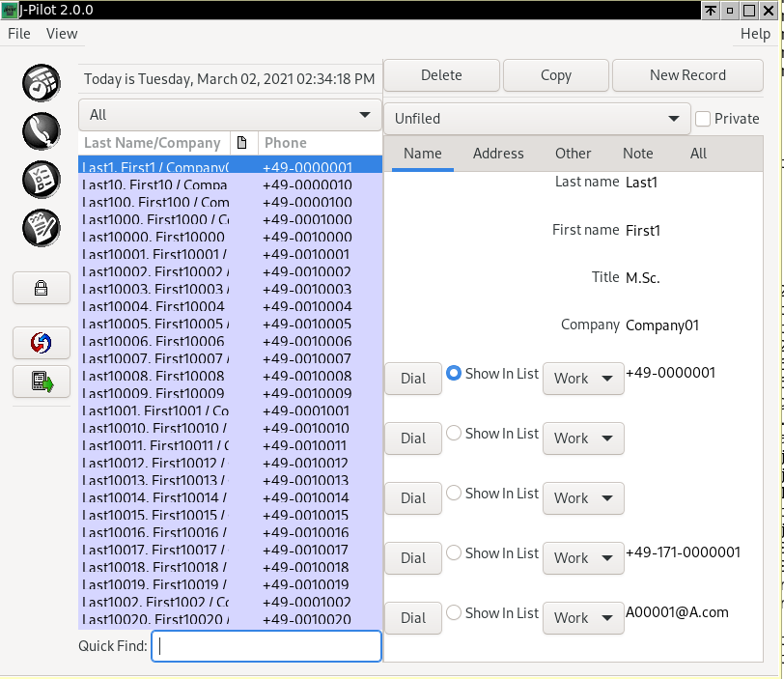Click the note icon column header
Image resolution: width=784 pixels, height=679 pixels.
242,143
